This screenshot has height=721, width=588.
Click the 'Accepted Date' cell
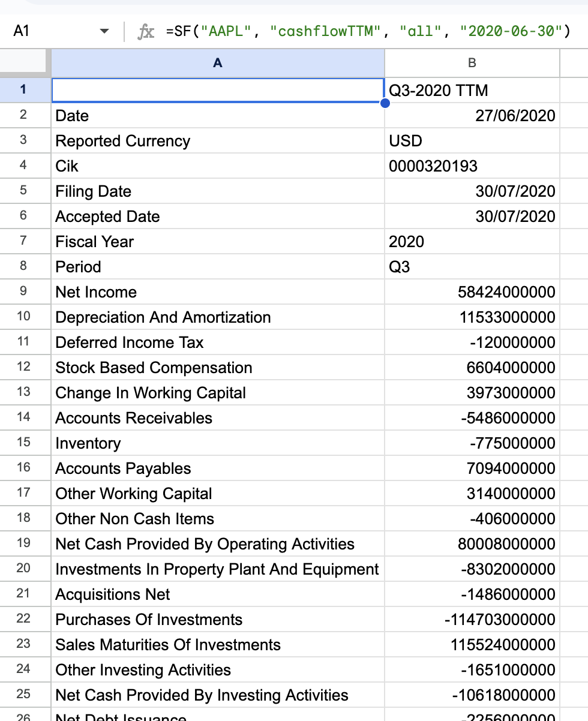[218, 216]
